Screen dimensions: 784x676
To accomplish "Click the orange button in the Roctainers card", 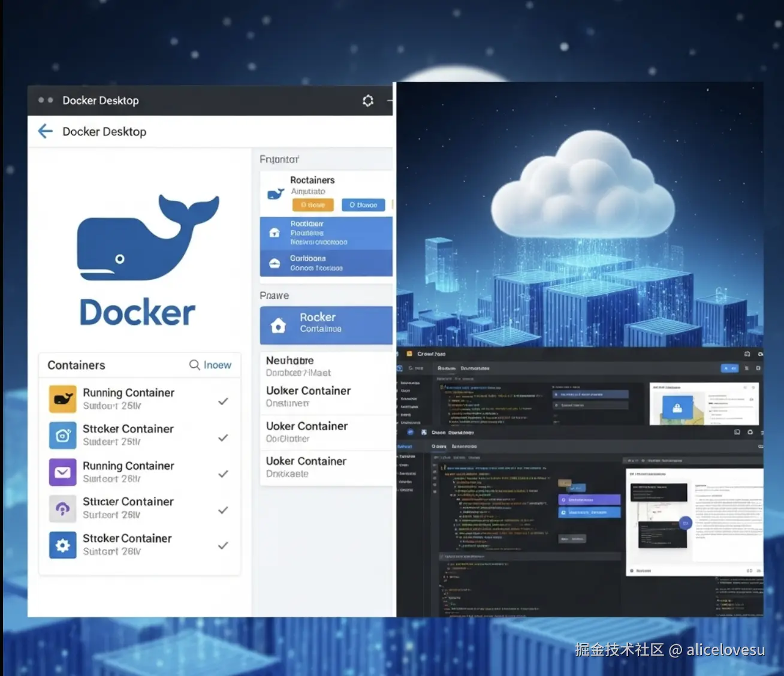I will click(x=313, y=205).
